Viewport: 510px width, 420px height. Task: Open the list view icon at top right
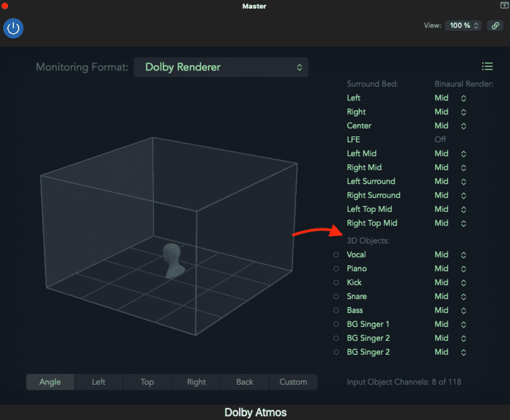pos(487,66)
